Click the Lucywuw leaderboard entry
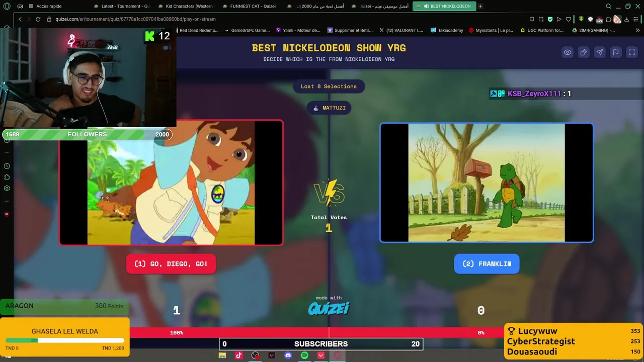644x362 pixels. coord(573,331)
